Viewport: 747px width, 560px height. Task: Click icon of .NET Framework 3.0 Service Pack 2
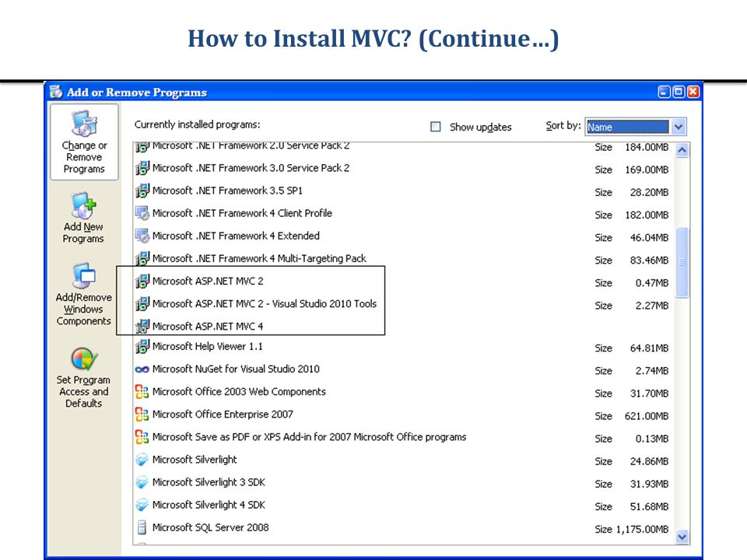[142, 168]
